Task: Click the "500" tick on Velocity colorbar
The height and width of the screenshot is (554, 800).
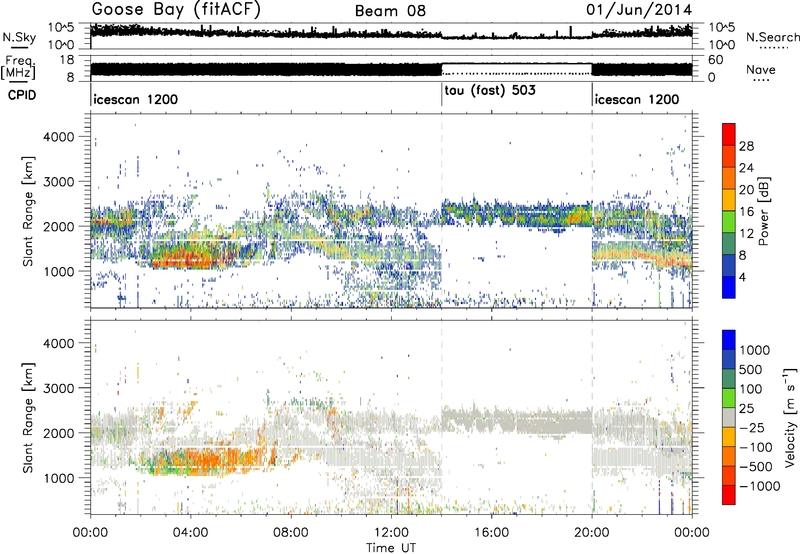Action: point(751,370)
